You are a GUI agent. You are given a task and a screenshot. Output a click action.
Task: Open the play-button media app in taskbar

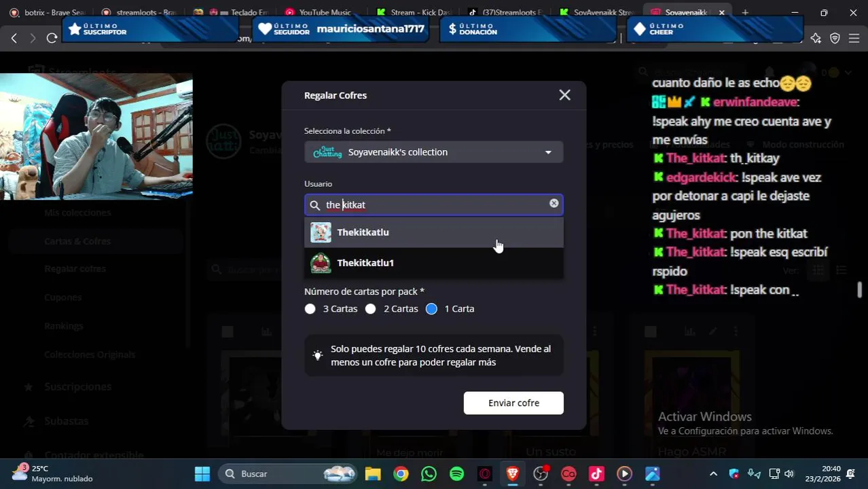(624, 473)
